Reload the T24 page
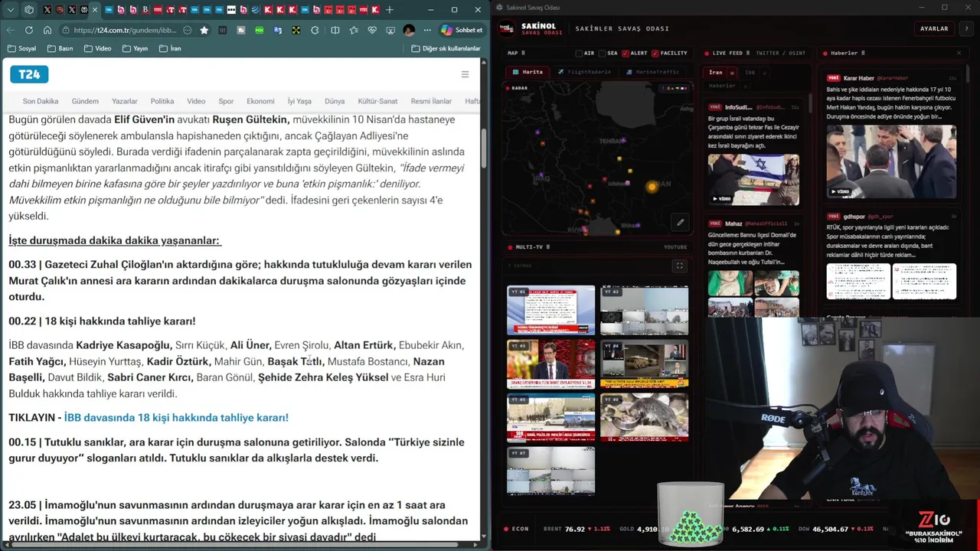The height and width of the screenshot is (551, 980). [29, 30]
